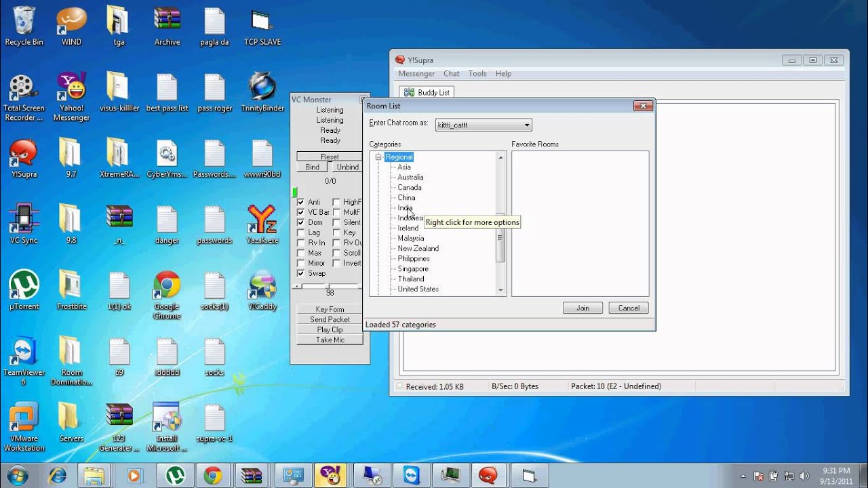Viewport: 868px width, 488px height.
Task: Click the volume icon in system tray
Action: coord(804,476)
